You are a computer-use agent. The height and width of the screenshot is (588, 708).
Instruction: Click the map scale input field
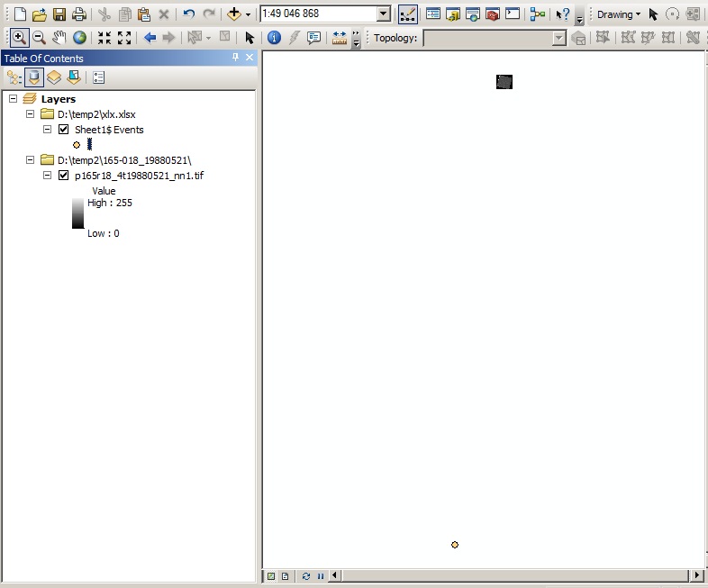319,14
